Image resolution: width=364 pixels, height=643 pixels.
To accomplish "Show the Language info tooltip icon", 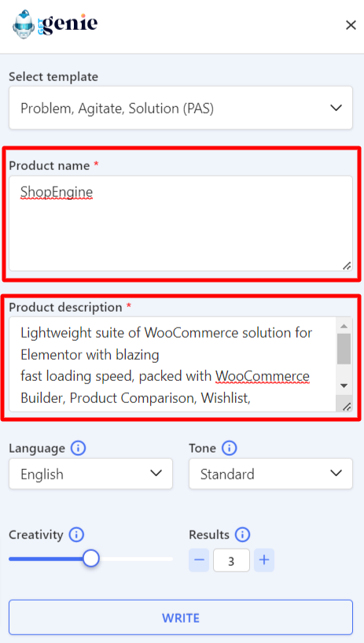I will pyautogui.click(x=78, y=449).
